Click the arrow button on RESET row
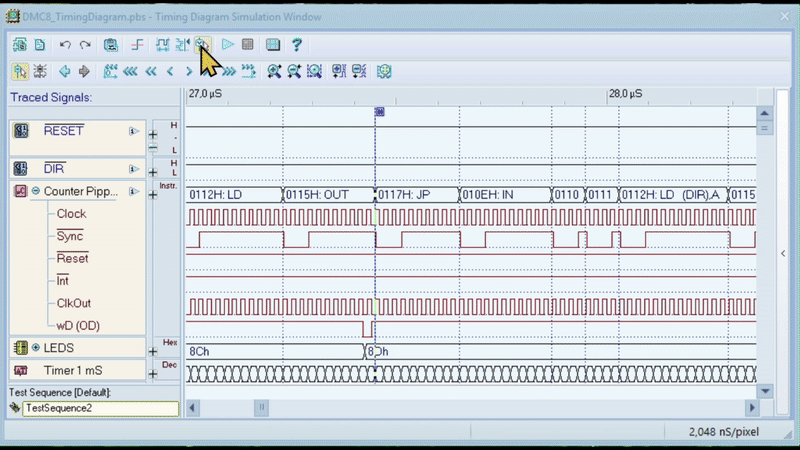 tap(134, 131)
